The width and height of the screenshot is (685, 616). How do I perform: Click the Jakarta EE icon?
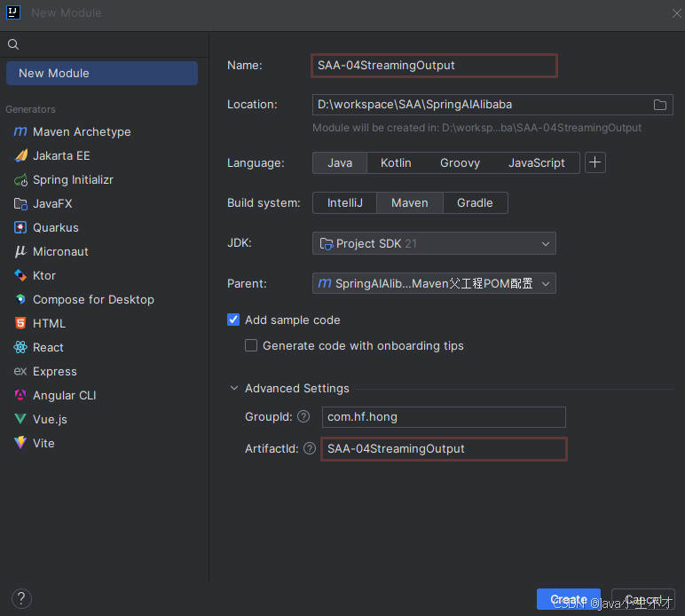[20, 155]
